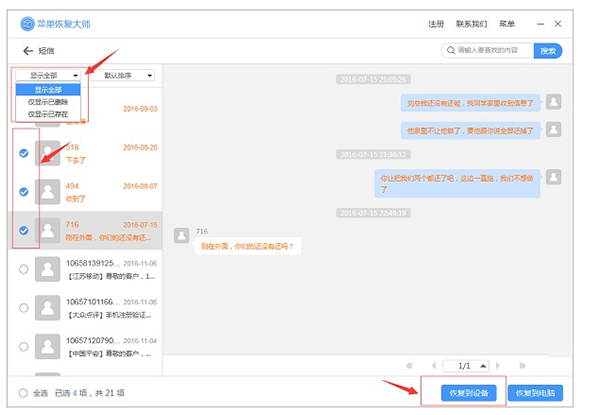Screen dimensions: 600x415
Task: Choose 仅显示已删除 from the filter list
Action: (48, 102)
